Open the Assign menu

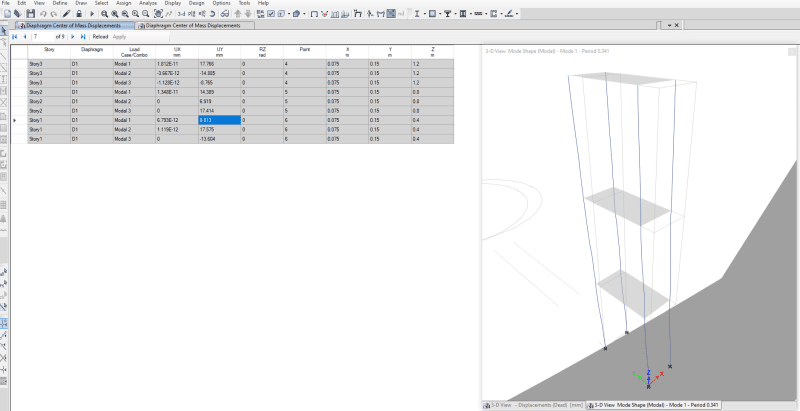pyautogui.click(x=123, y=3)
